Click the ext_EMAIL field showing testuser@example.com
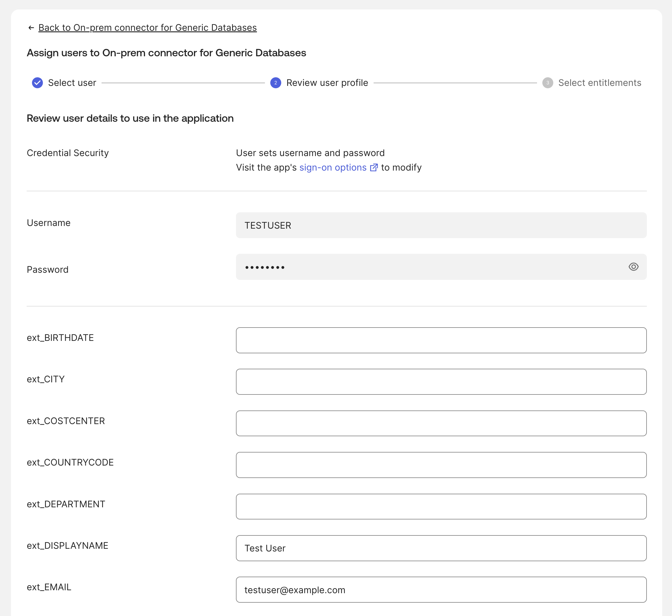 [x=441, y=590]
